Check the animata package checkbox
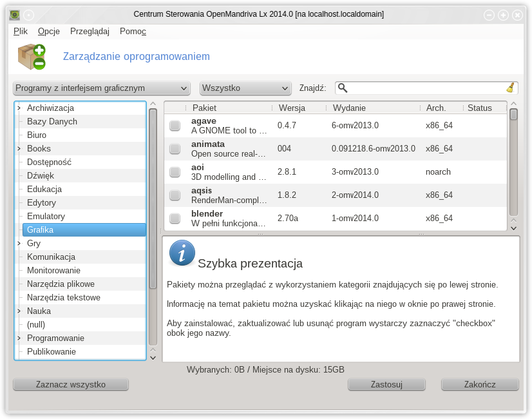This screenshot has width=532, height=419. (x=175, y=149)
